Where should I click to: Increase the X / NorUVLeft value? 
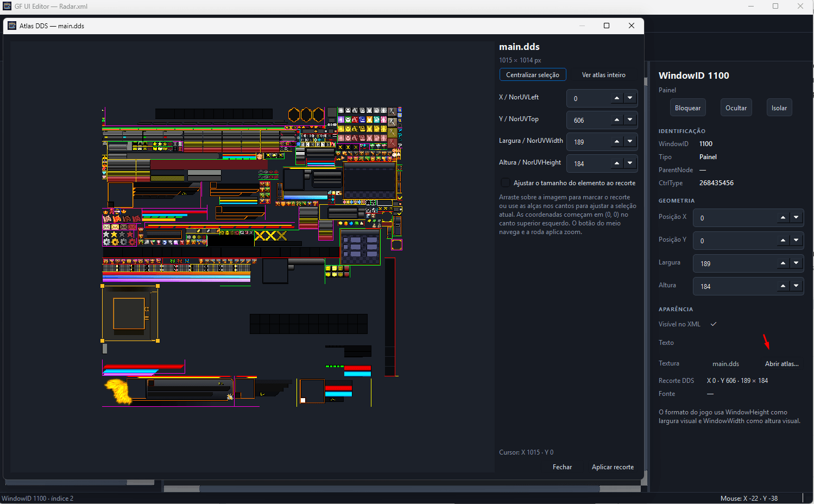pos(617,98)
